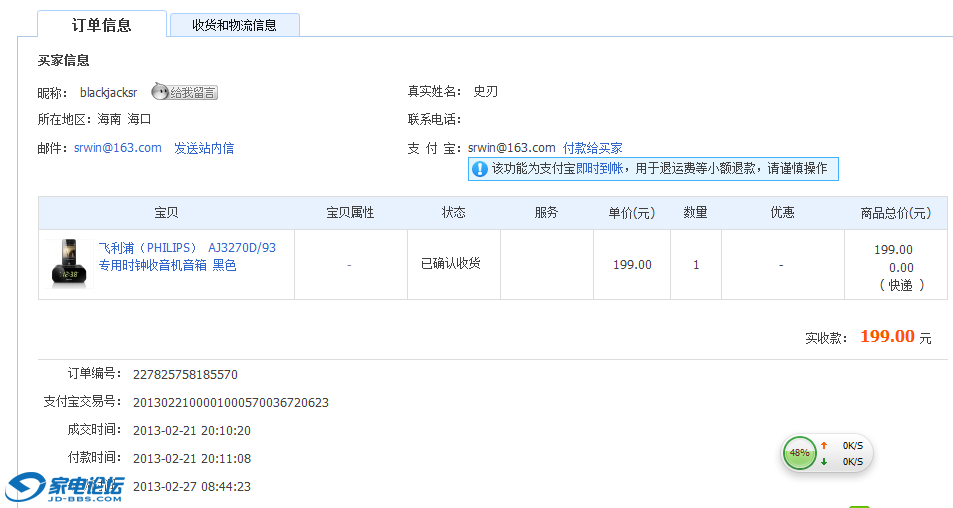Switch to the 订单信息 tab
The width and height of the screenshot is (953, 508).
click(x=101, y=25)
